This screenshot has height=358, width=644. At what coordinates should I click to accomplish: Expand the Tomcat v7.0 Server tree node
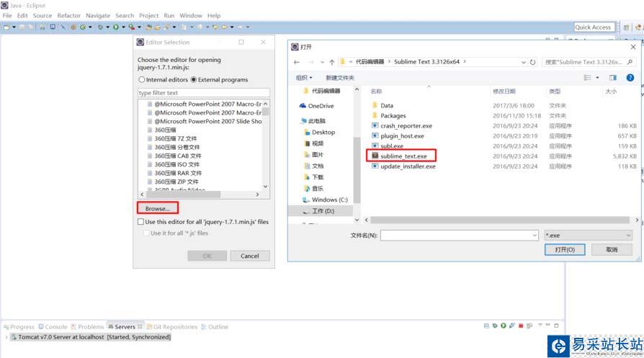6,337
